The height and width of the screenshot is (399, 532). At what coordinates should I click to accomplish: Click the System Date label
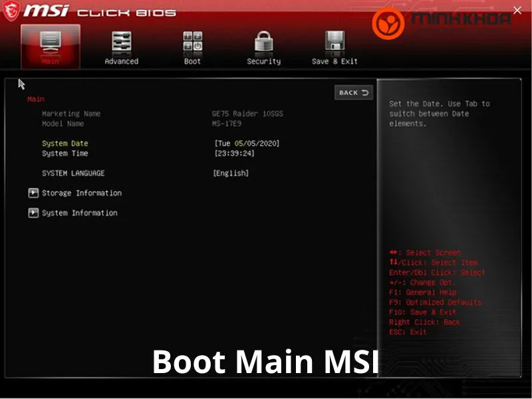[65, 144]
